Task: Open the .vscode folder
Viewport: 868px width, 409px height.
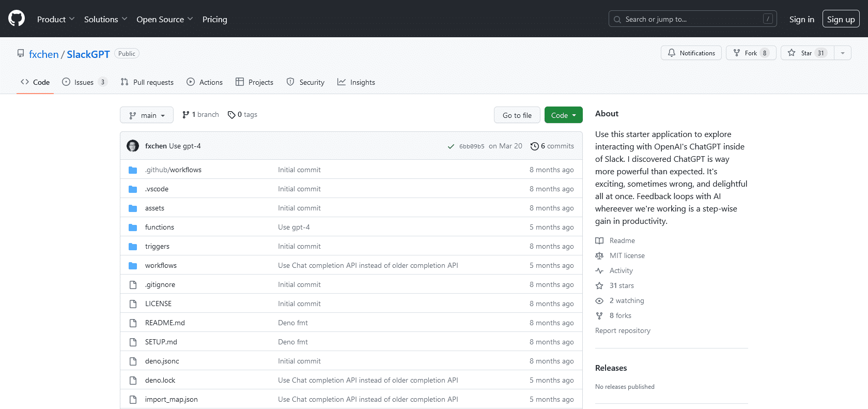Action: (x=157, y=189)
